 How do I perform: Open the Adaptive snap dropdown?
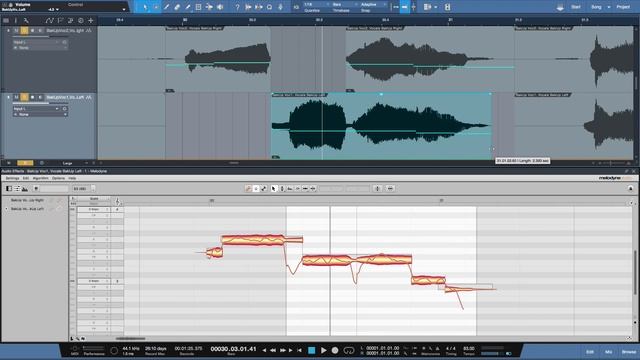(372, 4)
